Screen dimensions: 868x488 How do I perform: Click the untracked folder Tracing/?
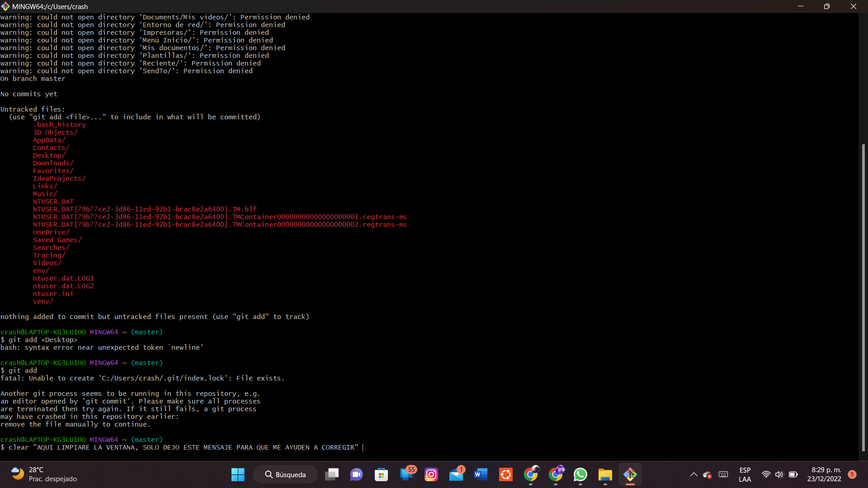[49, 255]
